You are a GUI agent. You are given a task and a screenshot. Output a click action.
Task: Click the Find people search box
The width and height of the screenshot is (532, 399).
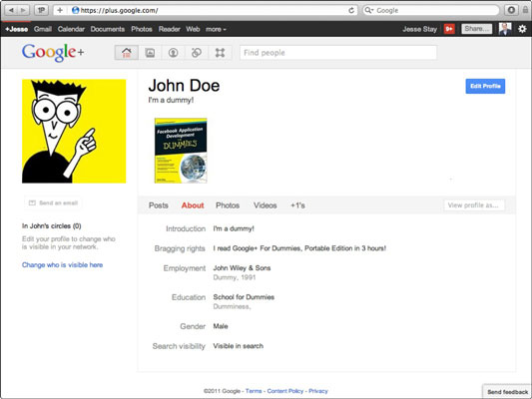338,53
